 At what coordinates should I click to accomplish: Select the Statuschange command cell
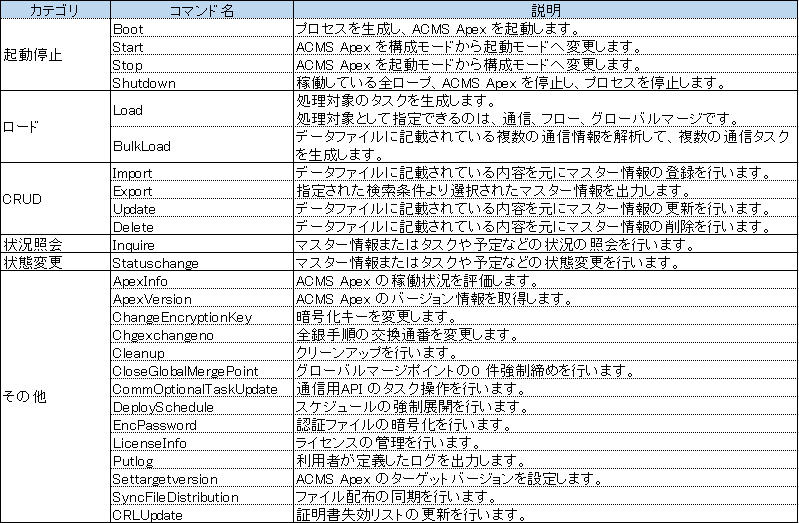[201, 262]
